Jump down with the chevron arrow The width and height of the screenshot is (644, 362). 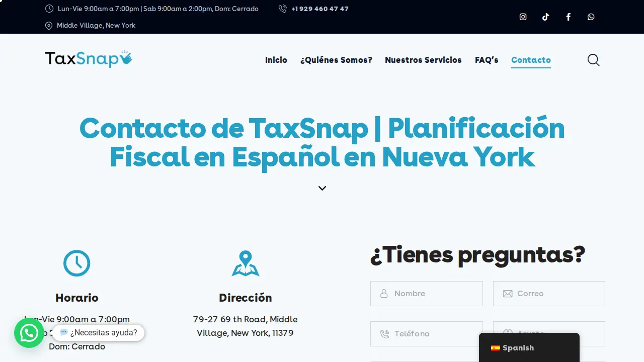tap(322, 188)
